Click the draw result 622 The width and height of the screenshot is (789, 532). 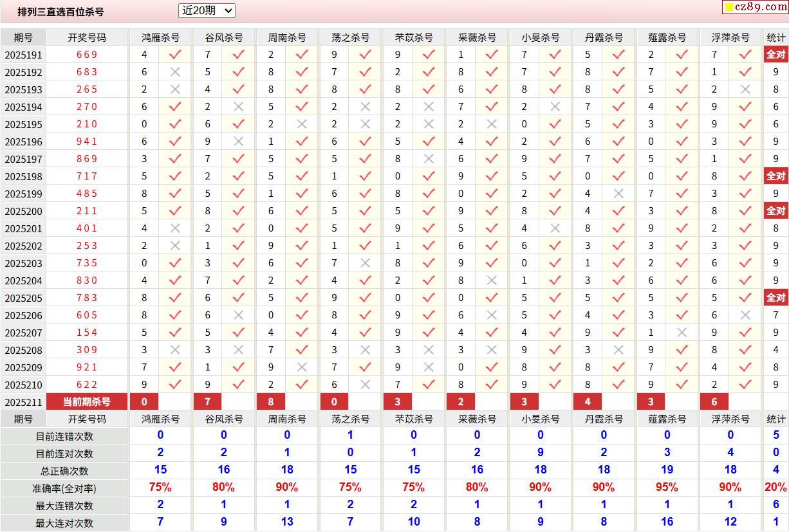click(87, 385)
